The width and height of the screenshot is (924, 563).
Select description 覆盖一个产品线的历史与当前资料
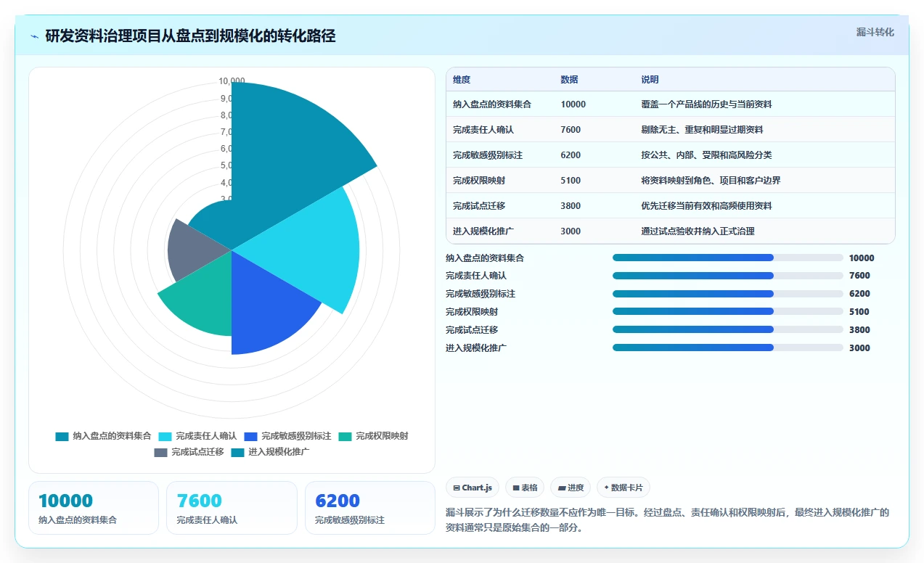(x=706, y=104)
